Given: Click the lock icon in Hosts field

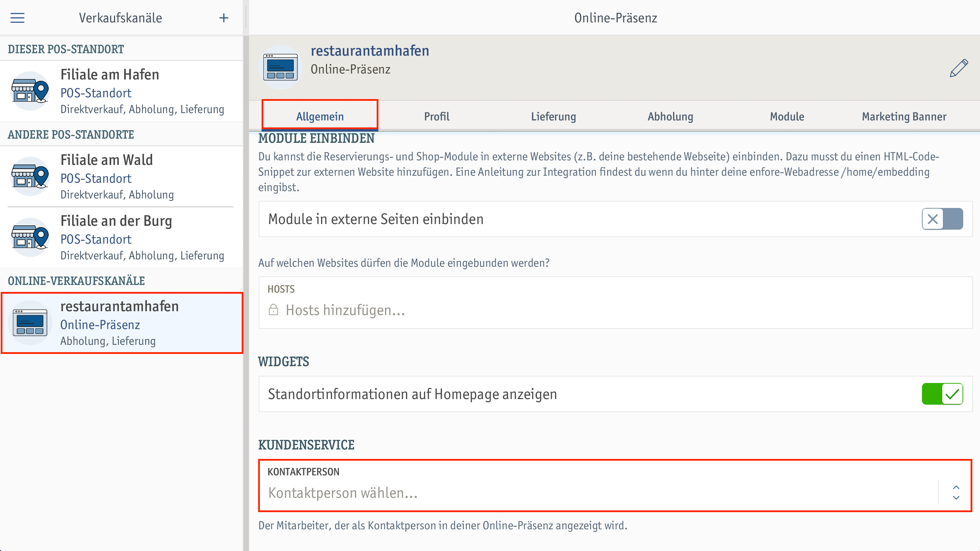Looking at the screenshot, I should (x=273, y=309).
